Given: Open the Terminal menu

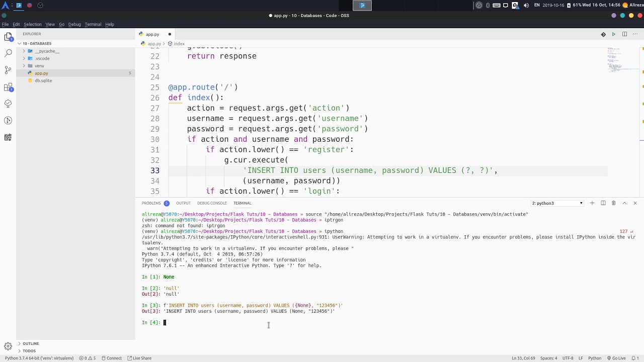Looking at the screenshot, I should pyautogui.click(x=93, y=25).
